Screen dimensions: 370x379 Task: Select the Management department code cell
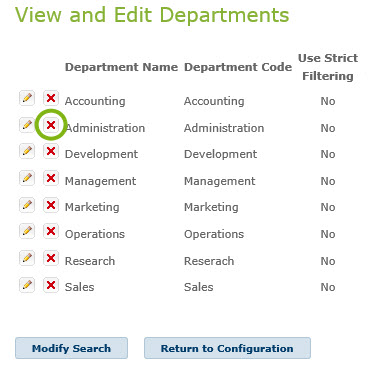(220, 181)
